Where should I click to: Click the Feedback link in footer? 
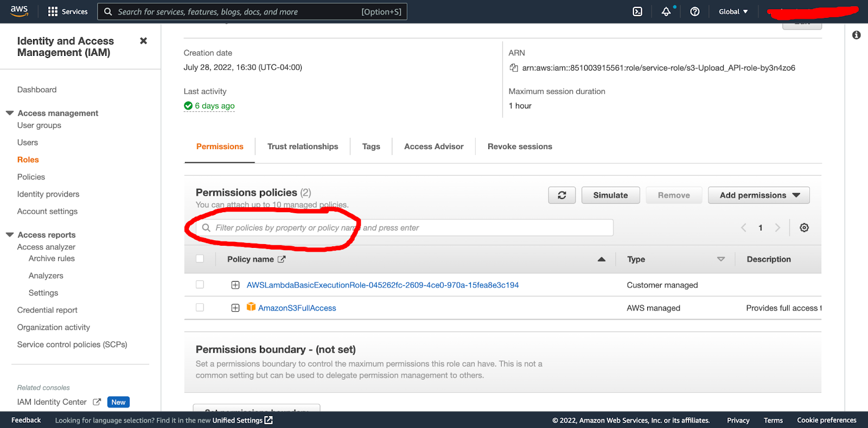[26, 420]
